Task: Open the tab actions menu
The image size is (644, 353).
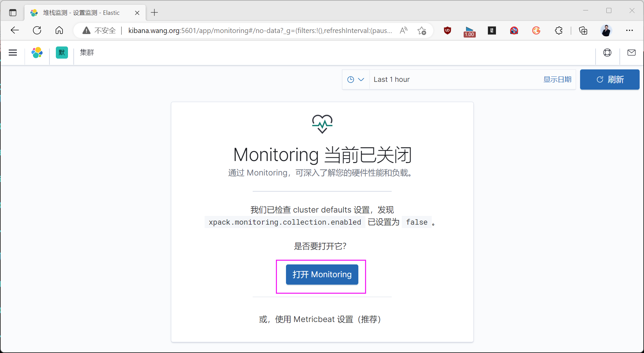Action: click(13, 13)
